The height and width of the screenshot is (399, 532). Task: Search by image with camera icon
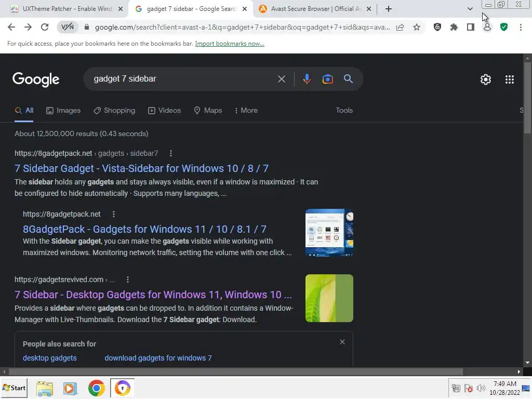328,79
